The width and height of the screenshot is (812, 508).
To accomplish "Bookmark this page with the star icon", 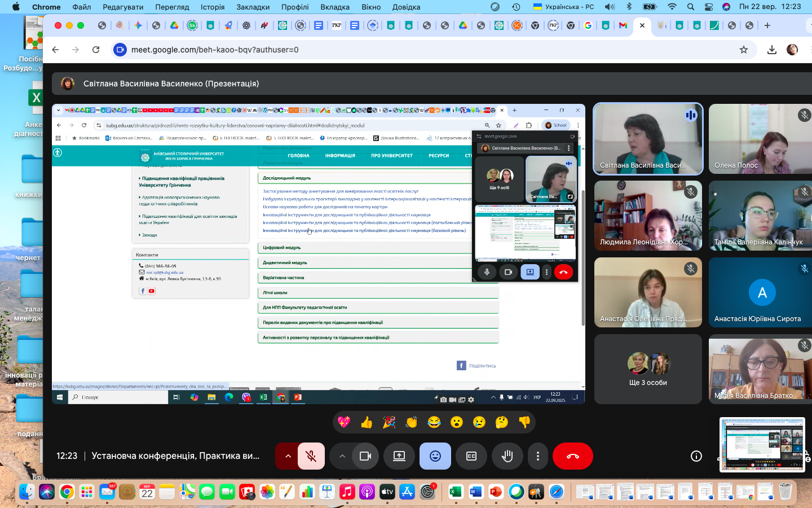I will [744, 50].
